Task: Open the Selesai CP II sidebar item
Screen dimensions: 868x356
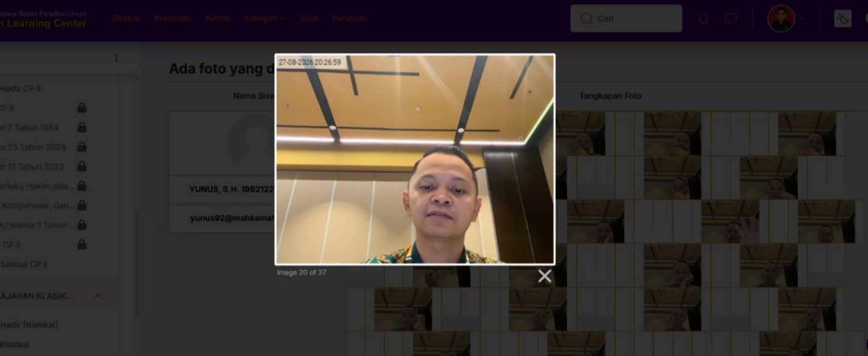Action: click(23, 264)
